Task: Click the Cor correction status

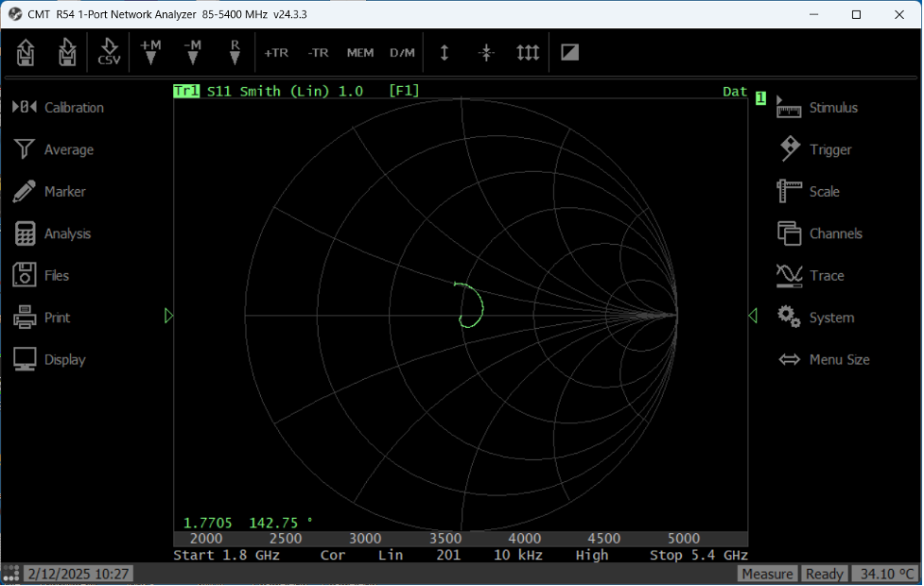Action: [x=333, y=556]
